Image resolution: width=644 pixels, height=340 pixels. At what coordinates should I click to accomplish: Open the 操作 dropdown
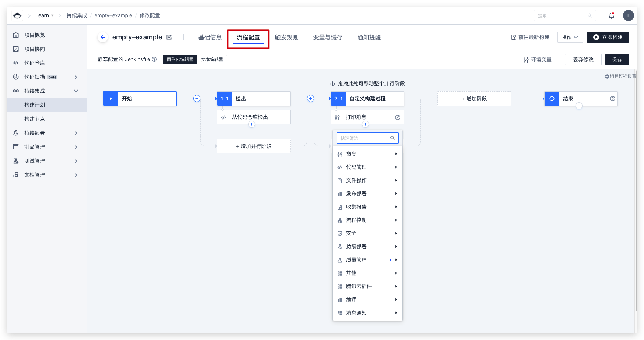point(570,37)
